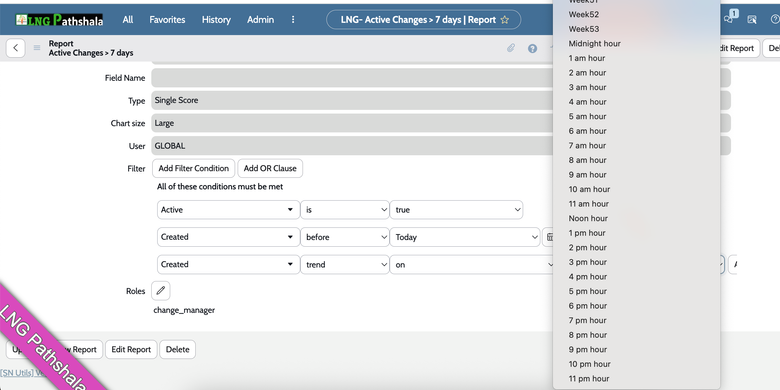Open the 'on' trend value dropdown
This screenshot has width=780, height=390.
tap(472, 265)
